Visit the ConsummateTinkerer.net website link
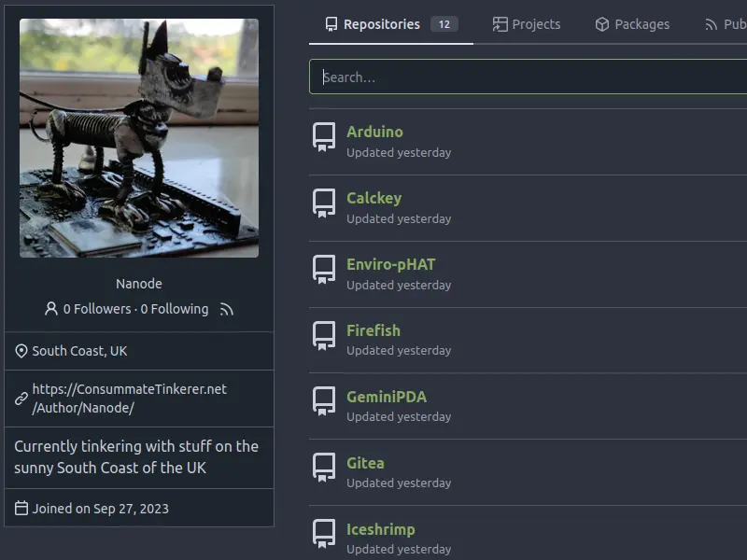The width and height of the screenshot is (747, 560). tap(129, 399)
